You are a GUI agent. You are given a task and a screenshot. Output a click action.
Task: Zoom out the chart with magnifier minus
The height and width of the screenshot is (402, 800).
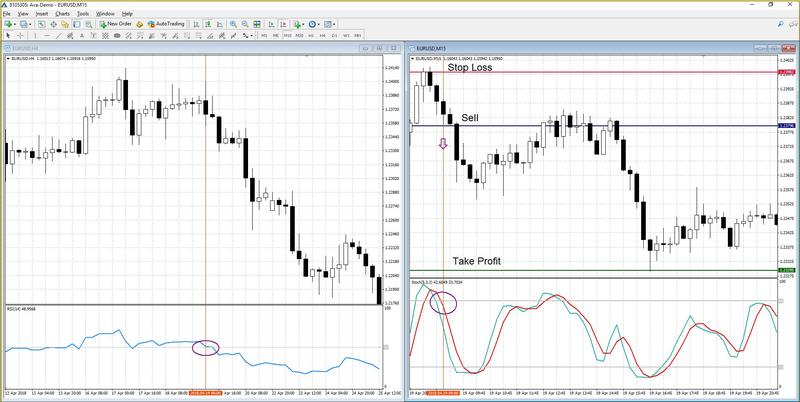pos(245,24)
